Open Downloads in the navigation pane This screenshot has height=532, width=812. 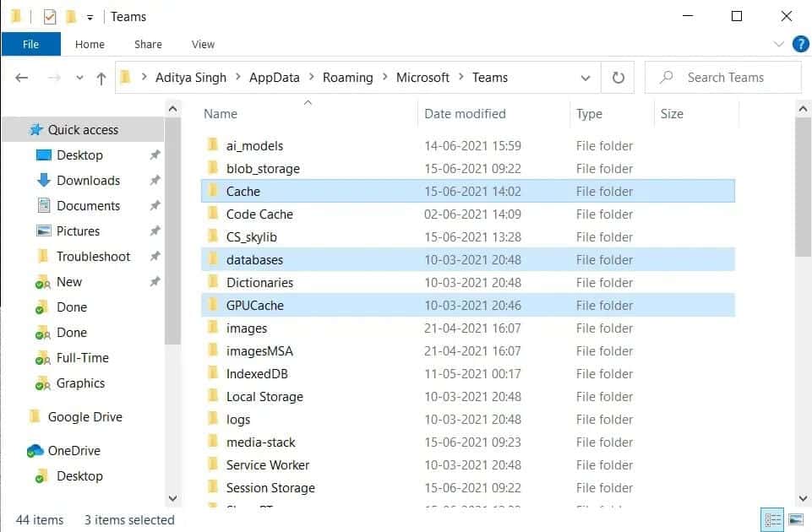click(88, 180)
